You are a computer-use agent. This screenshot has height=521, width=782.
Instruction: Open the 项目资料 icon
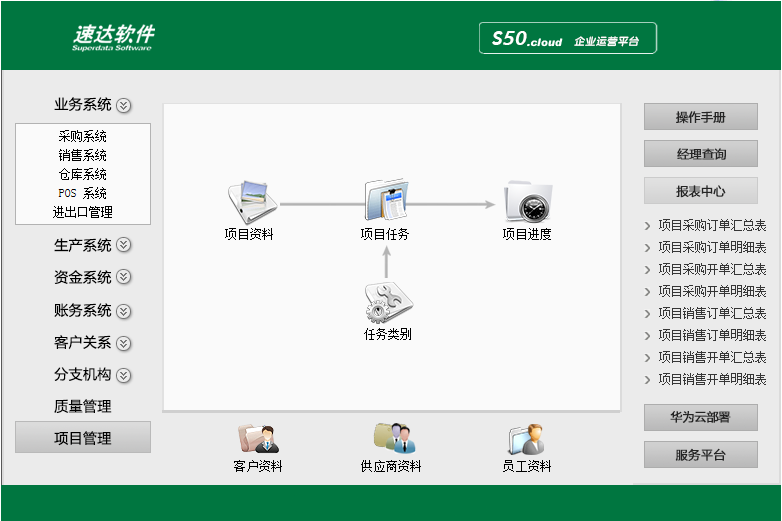(x=252, y=202)
